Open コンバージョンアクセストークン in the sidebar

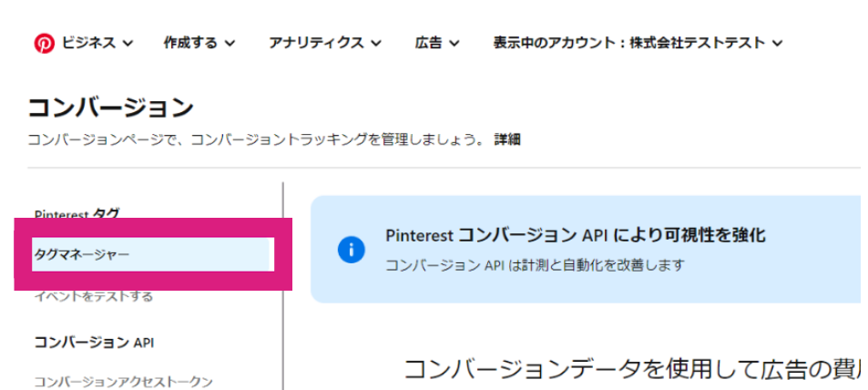pos(123,381)
